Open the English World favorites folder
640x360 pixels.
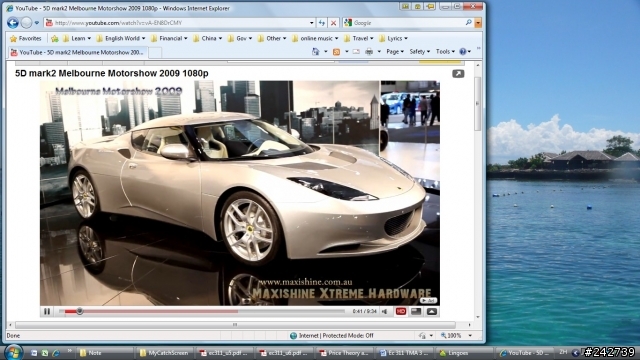pos(121,38)
